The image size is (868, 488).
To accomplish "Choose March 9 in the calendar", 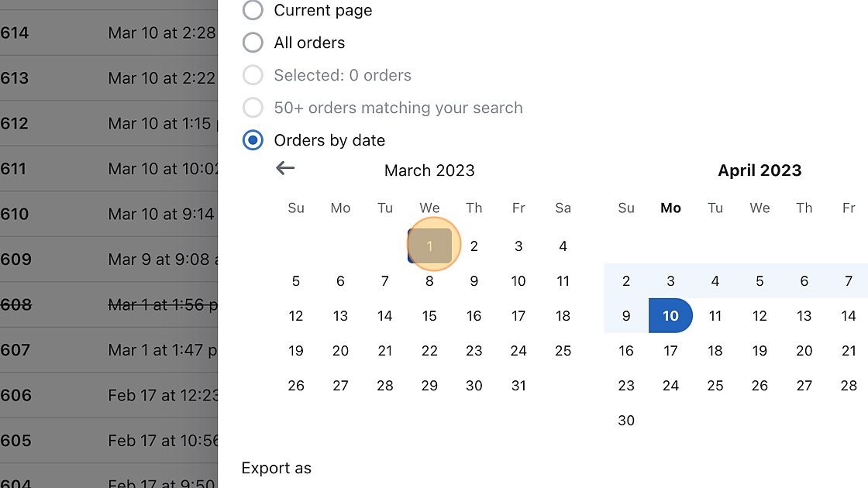I will pos(474,281).
